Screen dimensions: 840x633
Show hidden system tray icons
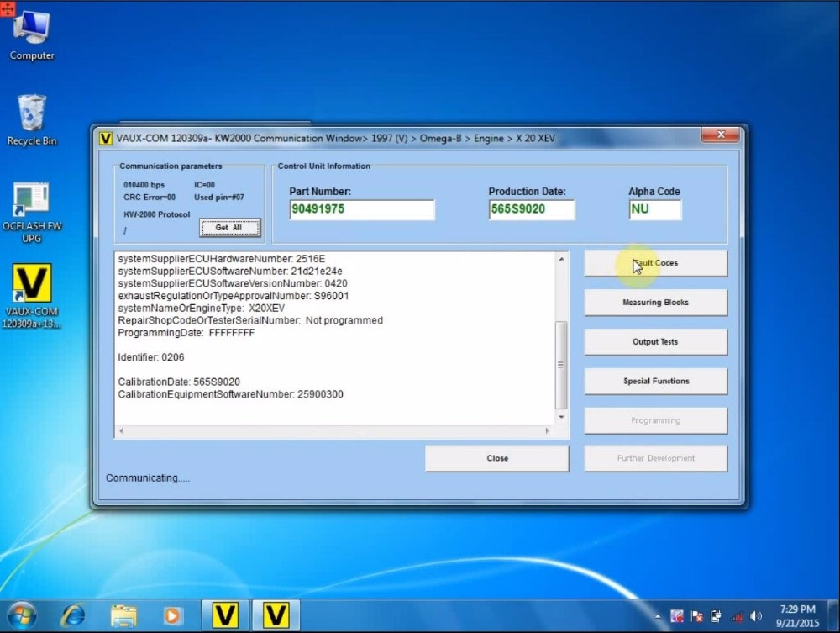(x=658, y=616)
